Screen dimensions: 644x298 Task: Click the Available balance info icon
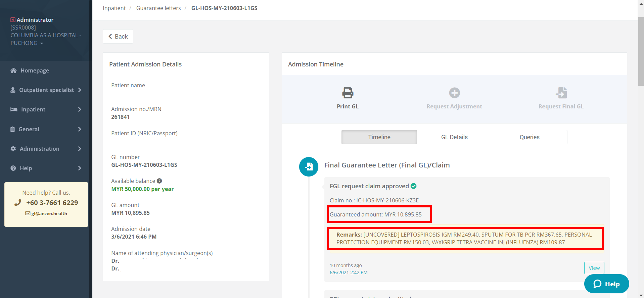coord(159,181)
